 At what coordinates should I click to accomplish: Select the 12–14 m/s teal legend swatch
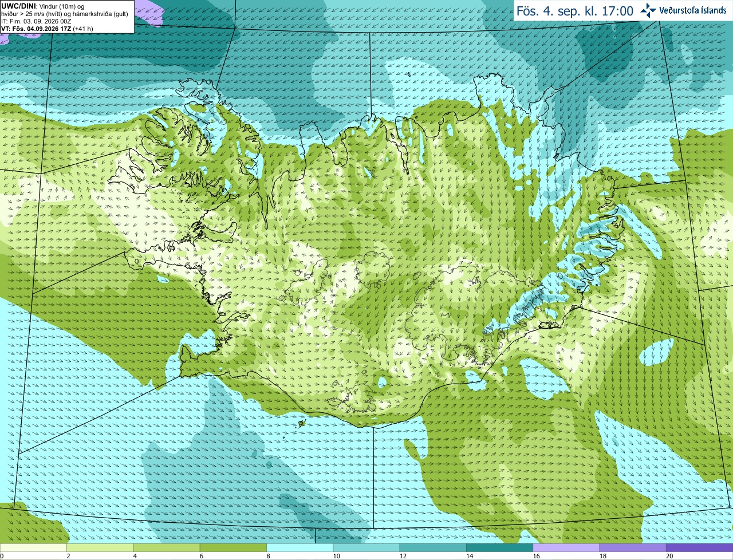pyautogui.click(x=433, y=547)
